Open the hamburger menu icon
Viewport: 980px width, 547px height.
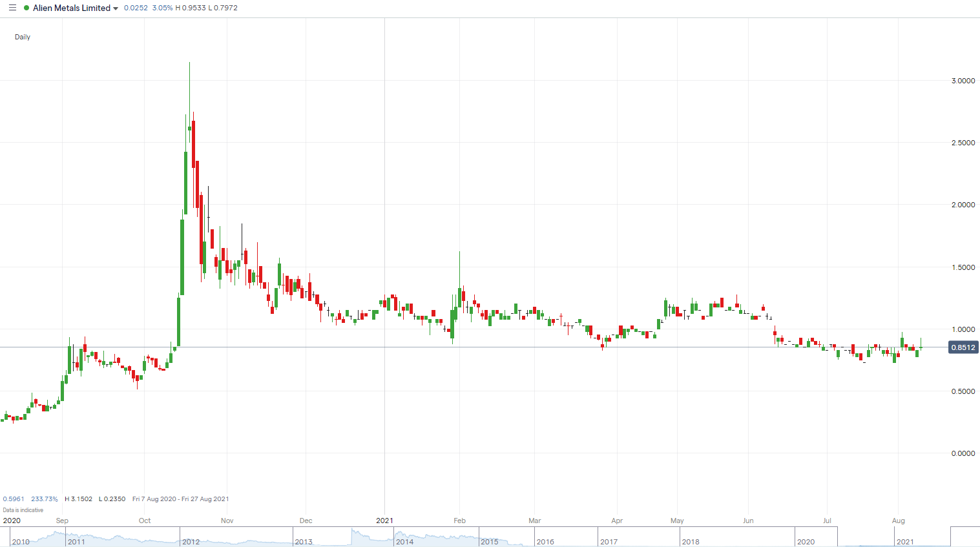12,8
